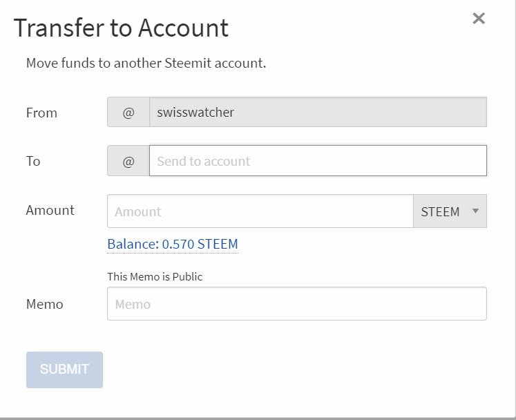Image resolution: width=516 pixels, height=420 pixels.
Task: Click the swisswatcher From account field
Action: (318, 113)
